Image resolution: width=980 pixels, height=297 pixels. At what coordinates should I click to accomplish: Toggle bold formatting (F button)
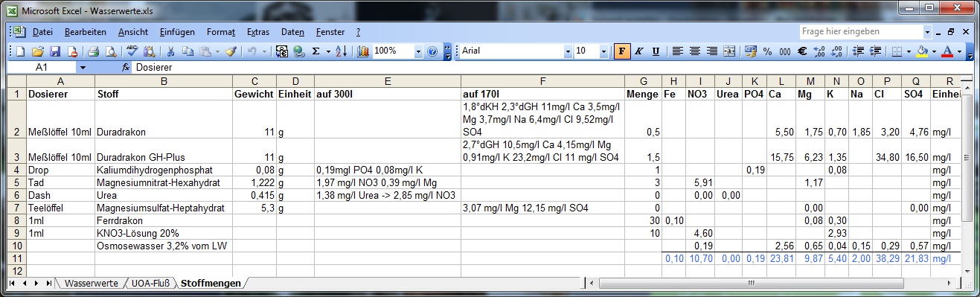coord(622,51)
